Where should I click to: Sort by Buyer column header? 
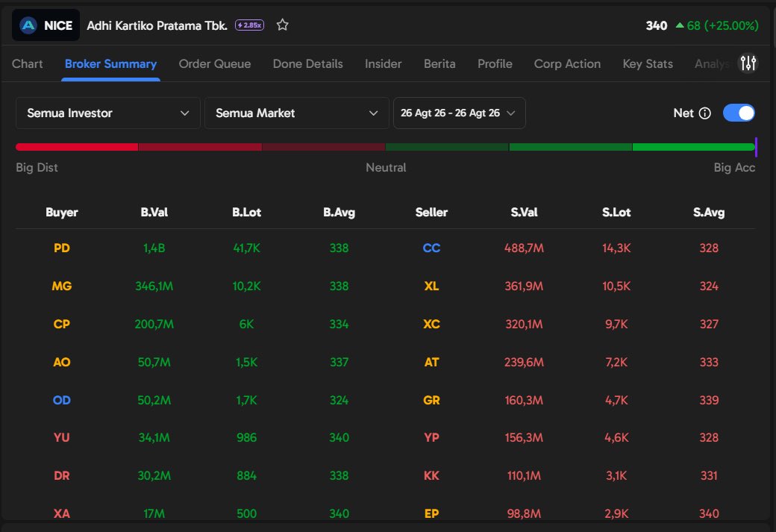pyautogui.click(x=62, y=213)
